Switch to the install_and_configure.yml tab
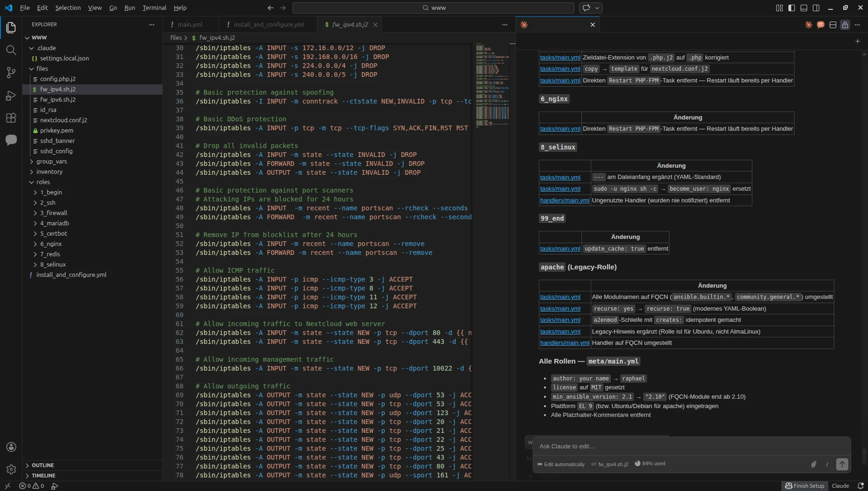This screenshot has width=868, height=491. pos(268,25)
